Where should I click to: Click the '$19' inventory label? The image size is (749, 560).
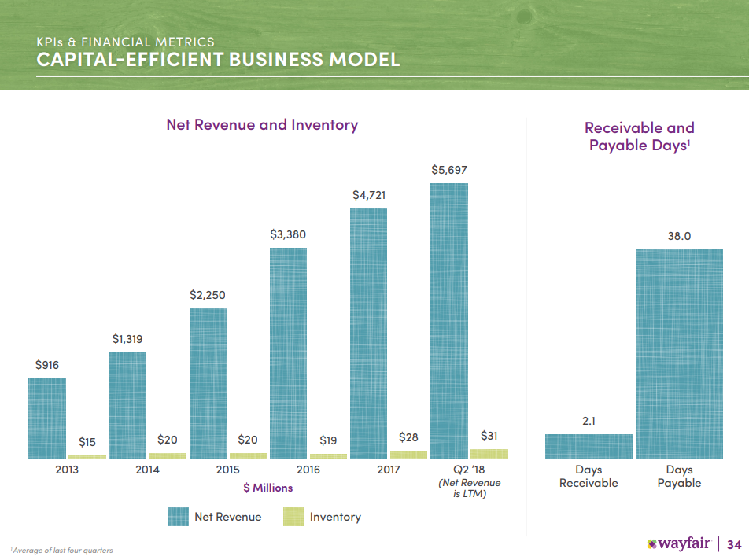click(x=328, y=440)
